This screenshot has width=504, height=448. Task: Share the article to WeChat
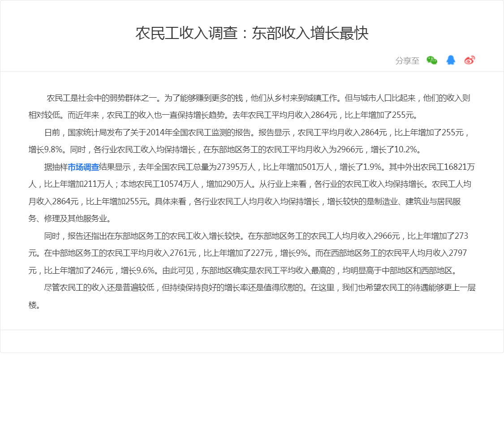432,60
